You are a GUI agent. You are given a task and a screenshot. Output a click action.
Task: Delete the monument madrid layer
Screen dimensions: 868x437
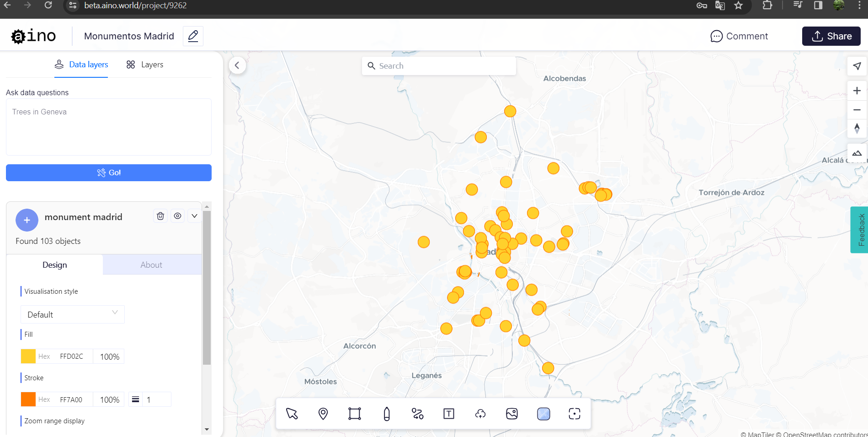(160, 216)
